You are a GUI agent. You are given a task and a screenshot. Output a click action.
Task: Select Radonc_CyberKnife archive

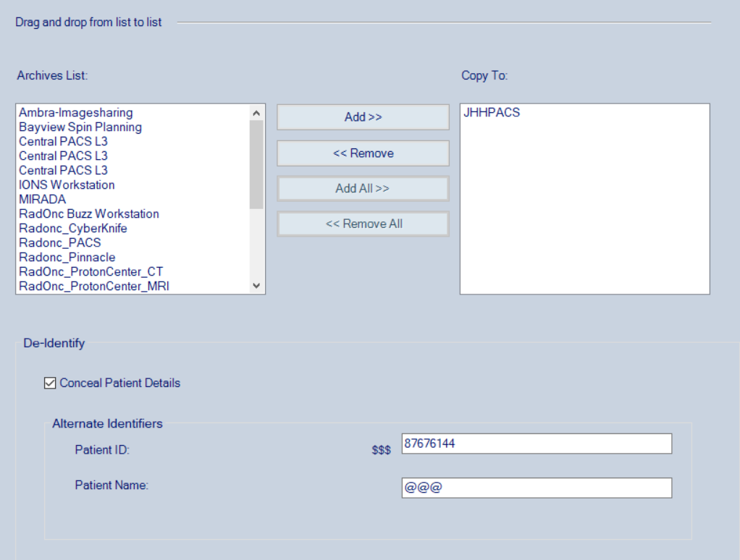tap(73, 229)
